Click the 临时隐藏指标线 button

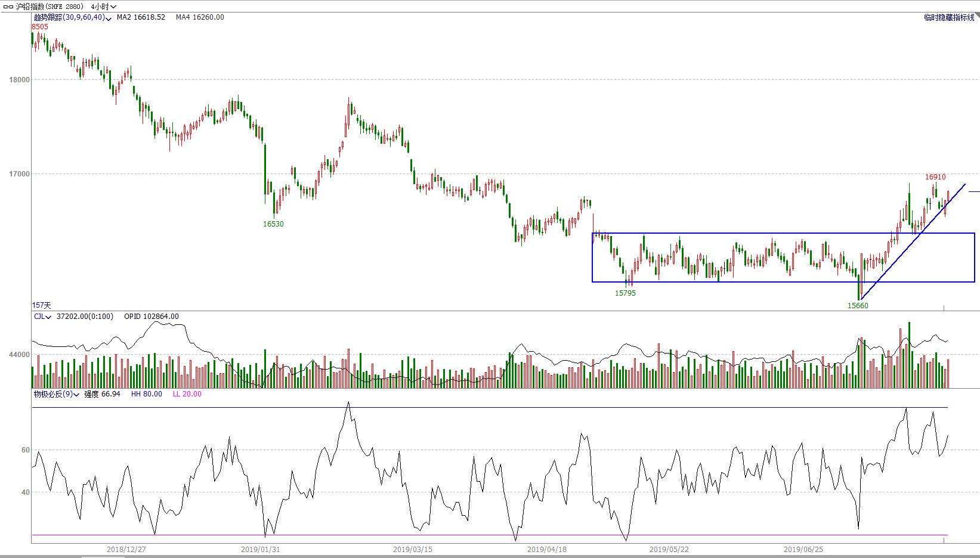point(949,18)
